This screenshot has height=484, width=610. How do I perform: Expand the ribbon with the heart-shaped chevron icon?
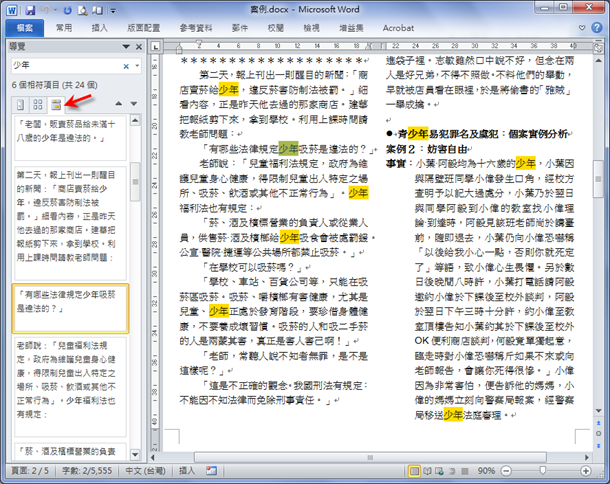coord(582,28)
